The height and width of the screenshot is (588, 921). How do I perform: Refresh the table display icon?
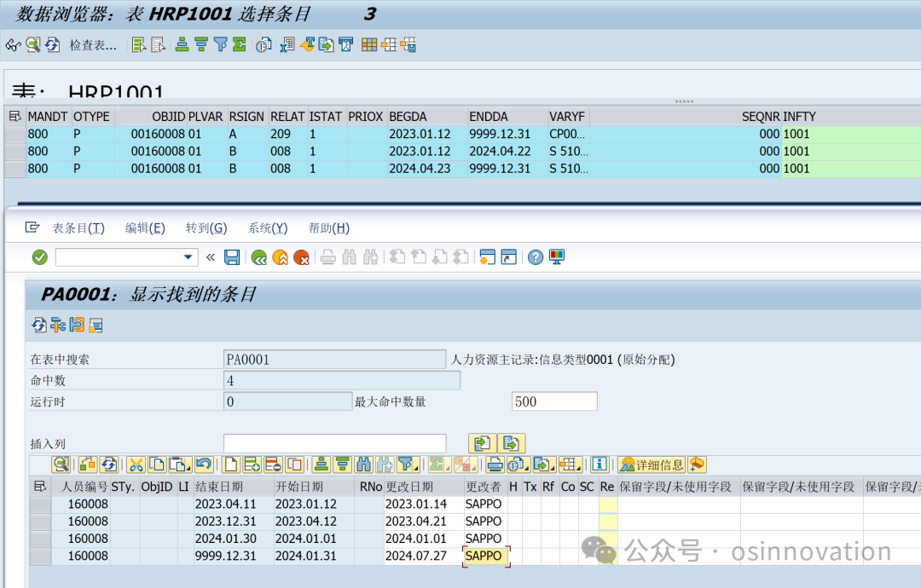click(x=51, y=44)
